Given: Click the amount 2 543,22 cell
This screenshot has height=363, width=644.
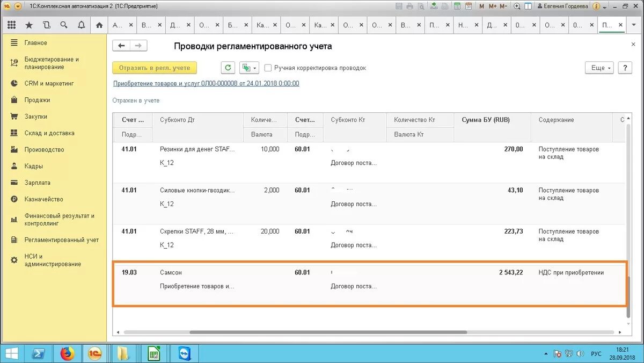Looking at the screenshot, I should tap(510, 273).
